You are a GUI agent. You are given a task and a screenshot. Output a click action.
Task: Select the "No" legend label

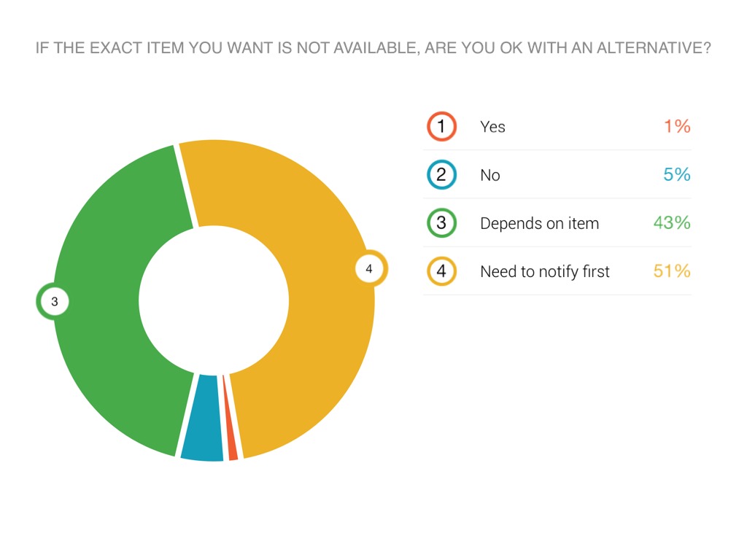click(x=489, y=175)
